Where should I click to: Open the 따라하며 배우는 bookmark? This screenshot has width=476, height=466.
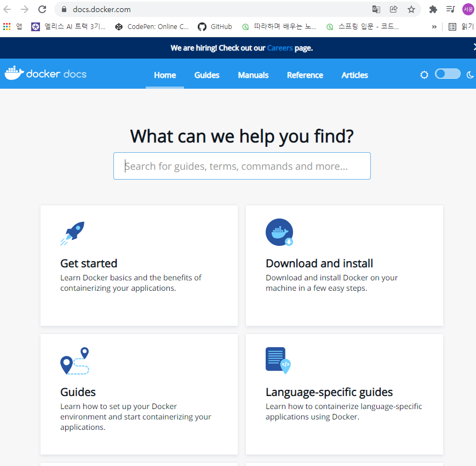(x=279, y=27)
